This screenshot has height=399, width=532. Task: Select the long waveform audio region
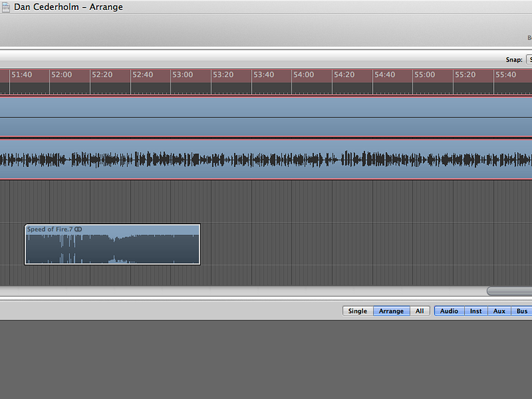click(265, 159)
